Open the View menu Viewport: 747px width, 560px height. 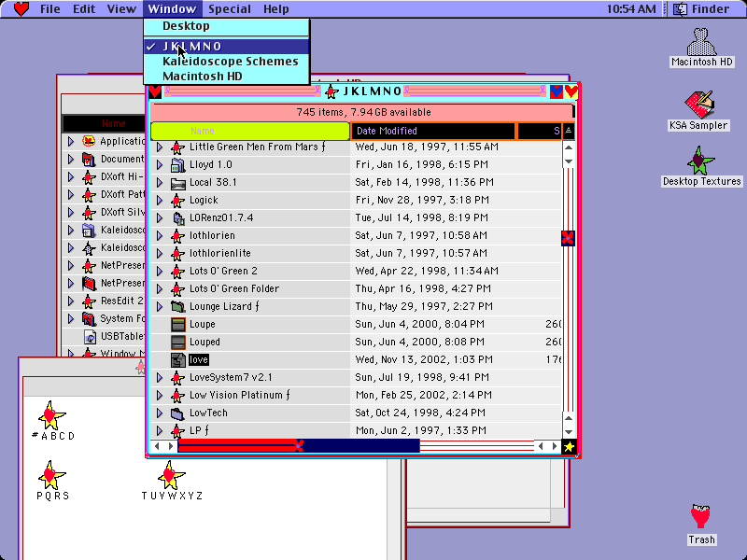point(121,9)
